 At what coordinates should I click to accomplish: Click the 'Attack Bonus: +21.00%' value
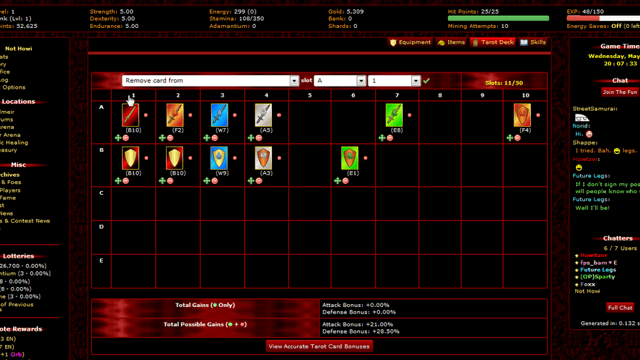point(358,324)
